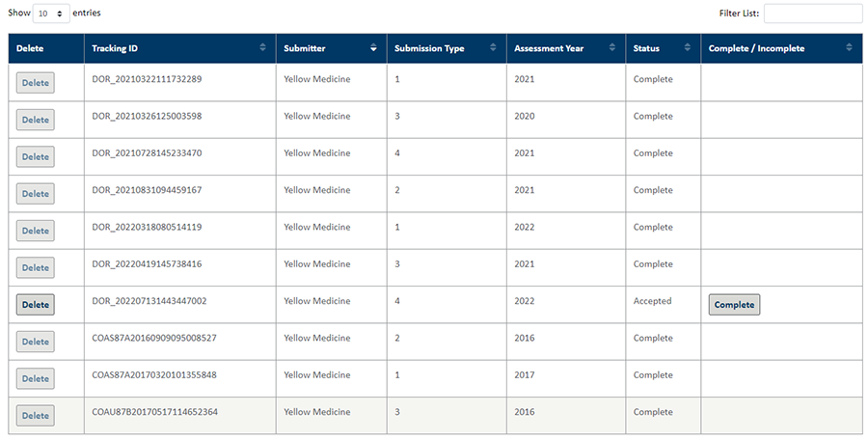868x440 pixels.
Task: Sort by Tracking ID column arrows
Action: tap(263, 48)
